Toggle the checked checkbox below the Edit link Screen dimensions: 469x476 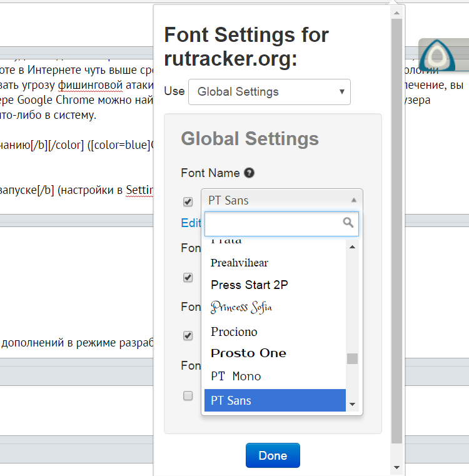click(188, 277)
